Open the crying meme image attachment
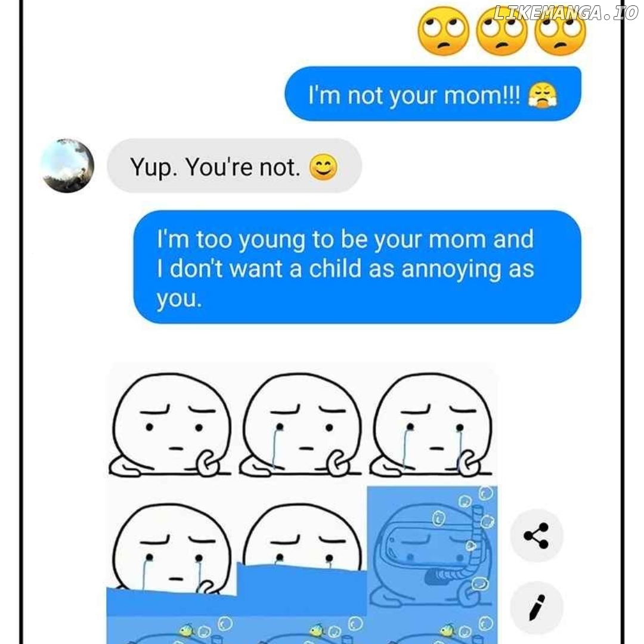This screenshot has width=644, height=644. (302, 503)
